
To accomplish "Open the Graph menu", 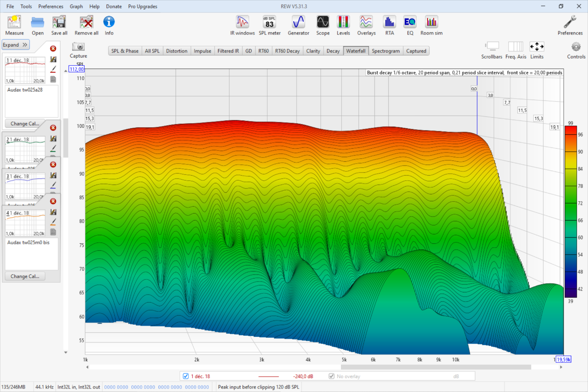I will pyautogui.click(x=76, y=6).
